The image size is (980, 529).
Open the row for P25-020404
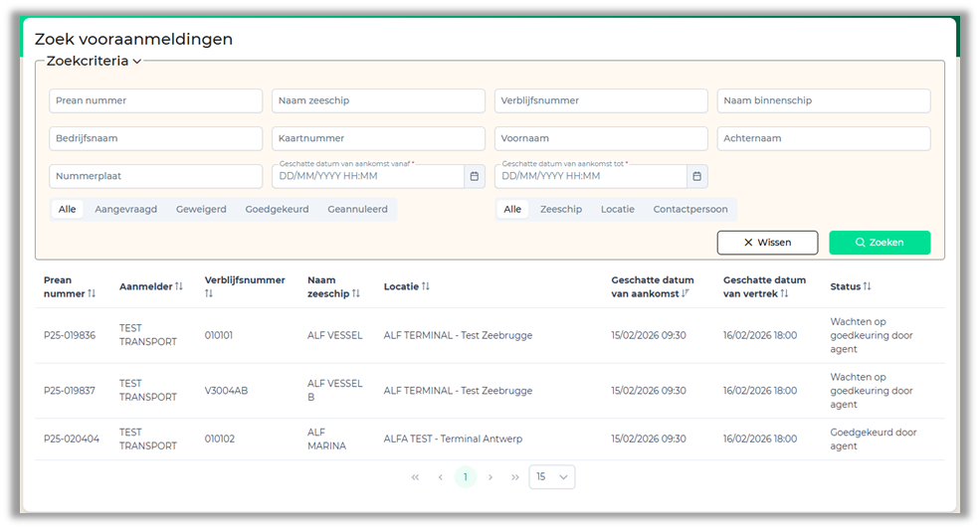tap(72, 439)
